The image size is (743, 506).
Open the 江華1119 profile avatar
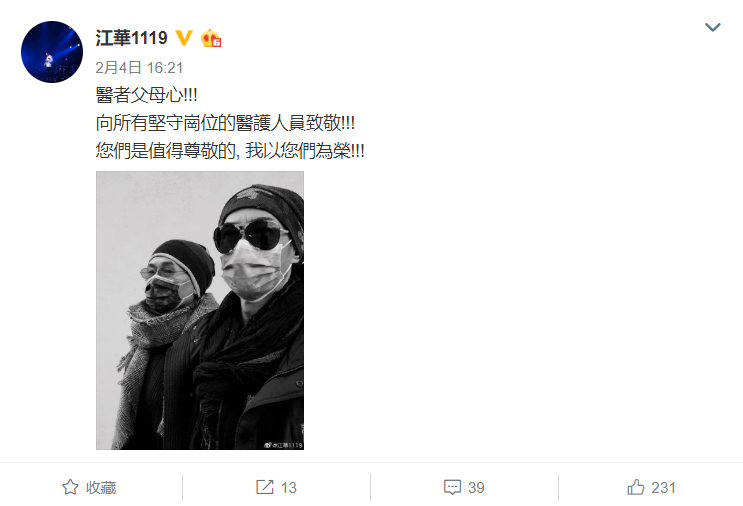[x=52, y=52]
